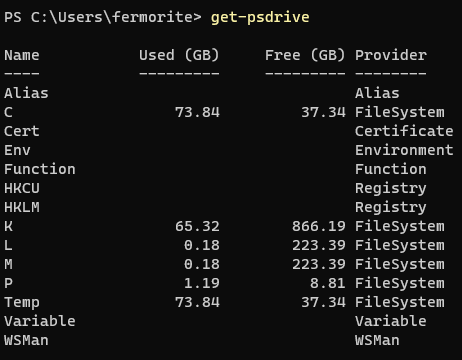Click the prompt path PS C:\Users\fermorite>
Screen dimensions: 462x360
[x=103, y=17]
